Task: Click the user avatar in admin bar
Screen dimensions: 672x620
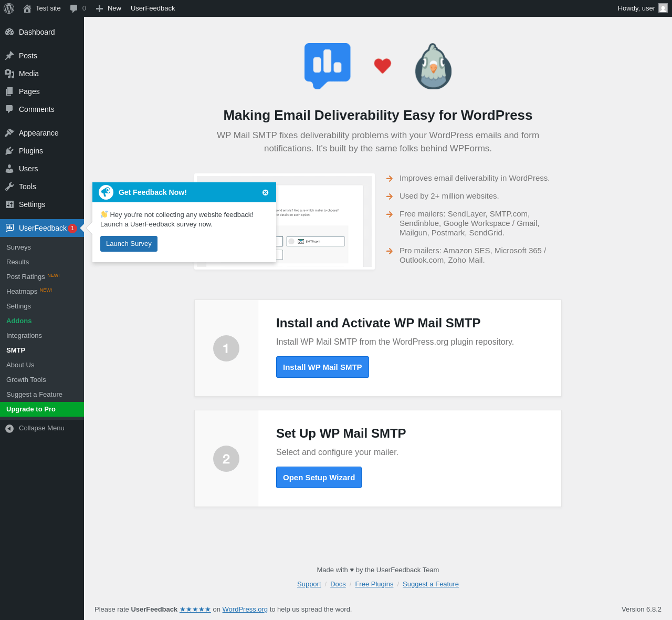Action: (x=663, y=8)
